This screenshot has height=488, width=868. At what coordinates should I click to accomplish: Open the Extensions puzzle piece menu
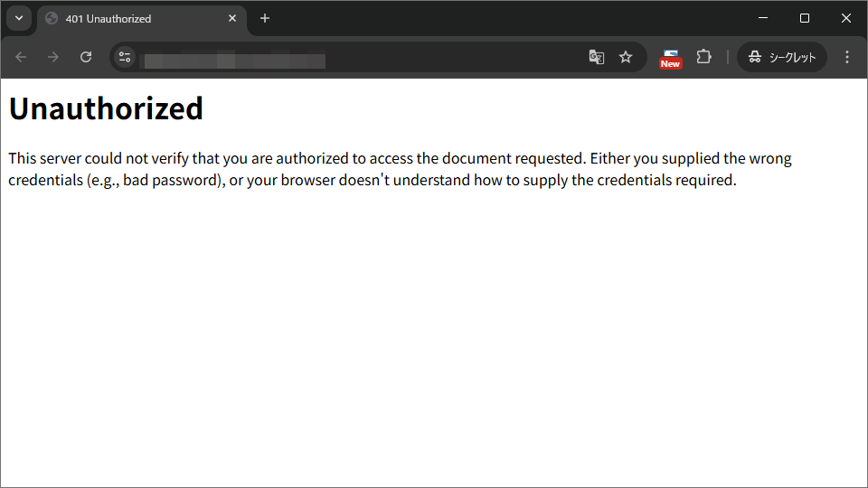[703, 57]
